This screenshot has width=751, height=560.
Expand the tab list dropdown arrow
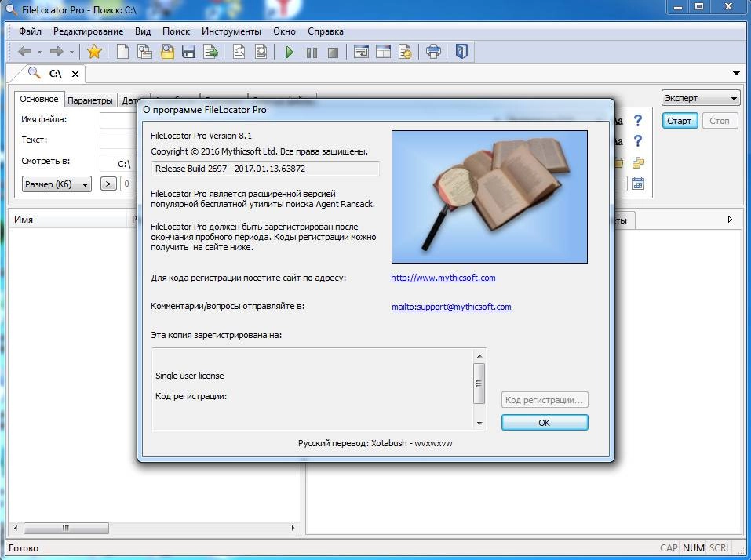click(x=736, y=73)
